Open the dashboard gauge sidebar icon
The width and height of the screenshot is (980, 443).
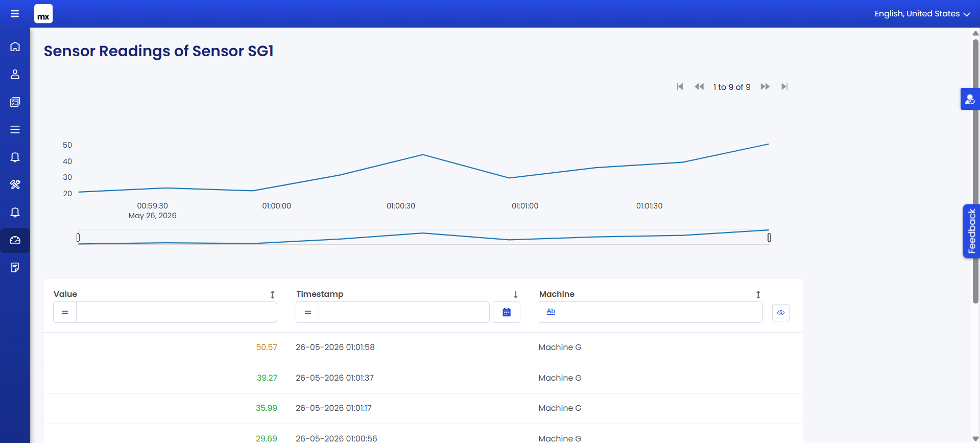pos(15,240)
